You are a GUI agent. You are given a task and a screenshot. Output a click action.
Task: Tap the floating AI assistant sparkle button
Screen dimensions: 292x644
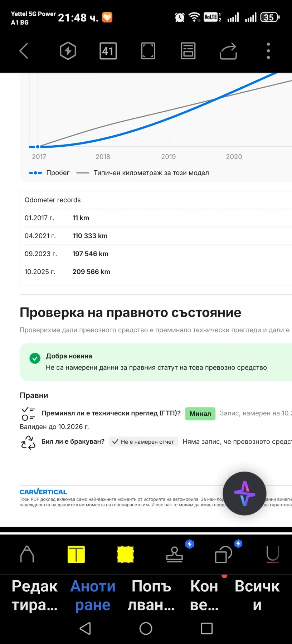(x=244, y=493)
